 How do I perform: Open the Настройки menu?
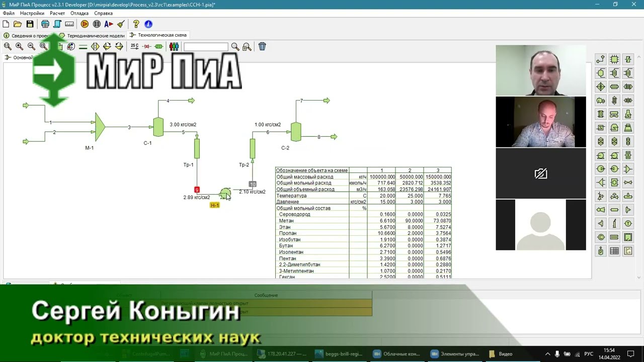click(x=32, y=13)
